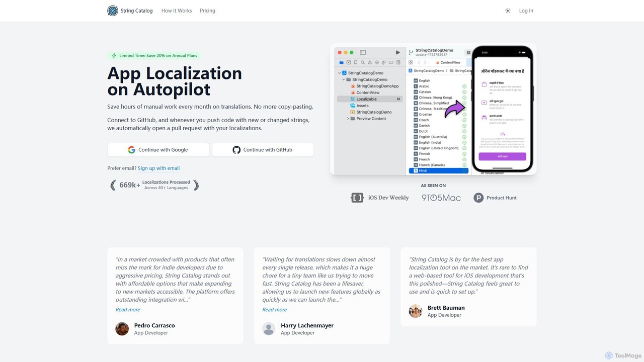This screenshot has height=362, width=644.
Task: Click the Xcode back chevron in the editor bar
Action: coord(419,62)
